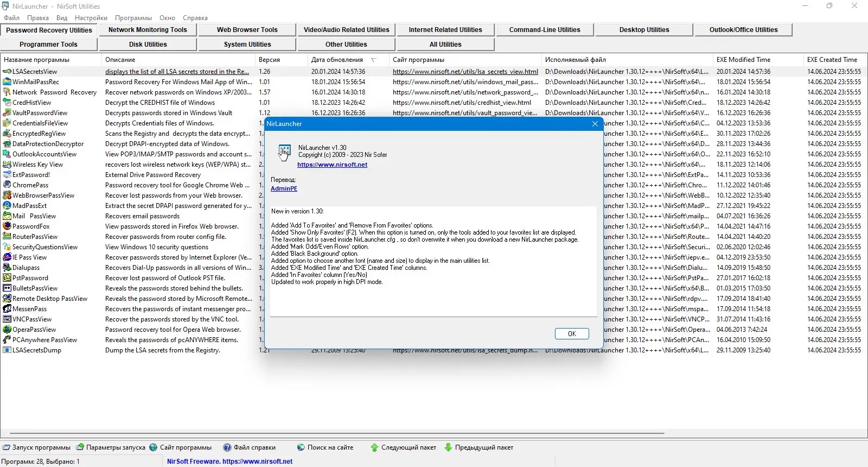
Task: Switch to Outlook/Office Utilities tab
Action: tap(743, 30)
